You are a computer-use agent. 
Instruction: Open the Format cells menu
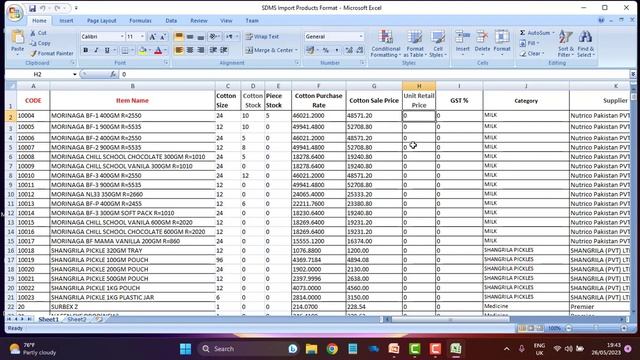coord(502,43)
